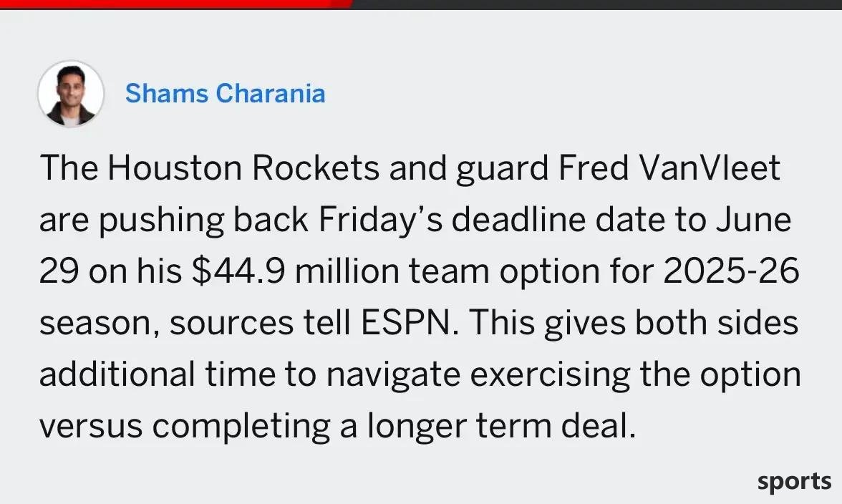Click the words "Houston Rockets"

[x=243, y=168]
